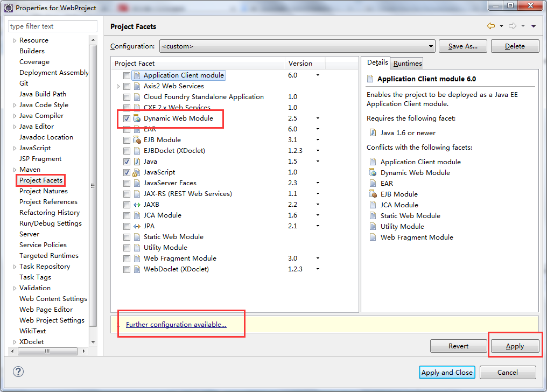This screenshot has width=547, height=392.
Task: Click the Save As... button
Action: point(463,46)
